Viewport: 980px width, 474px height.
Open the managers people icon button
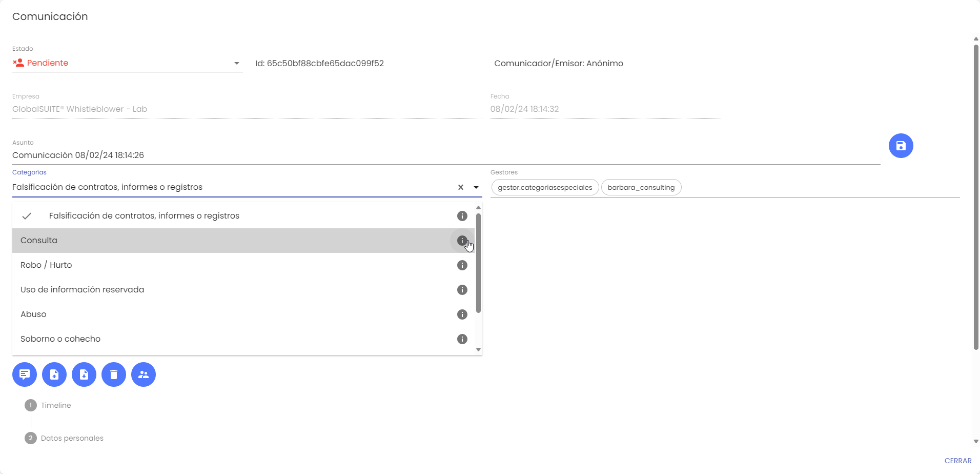point(144,374)
